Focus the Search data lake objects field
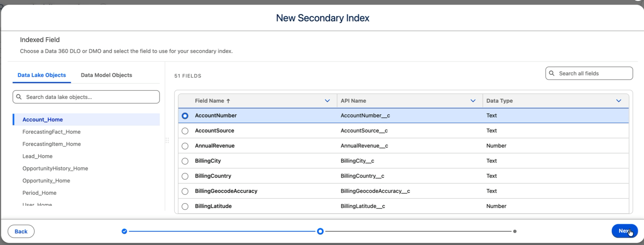Screen dimensions: 644x245 coord(86,97)
